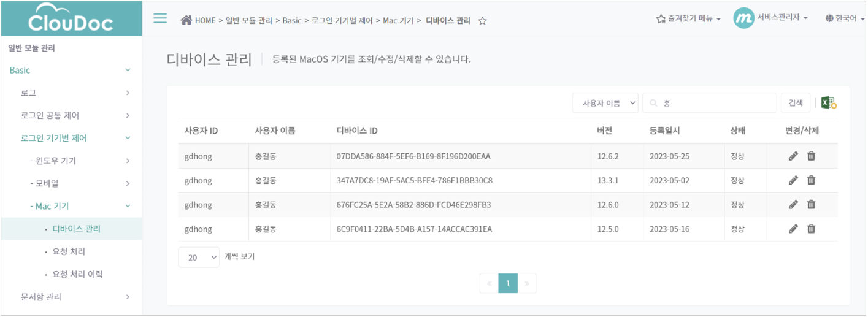
Task: Click date cell 2023-05-25
Action: 670,156
